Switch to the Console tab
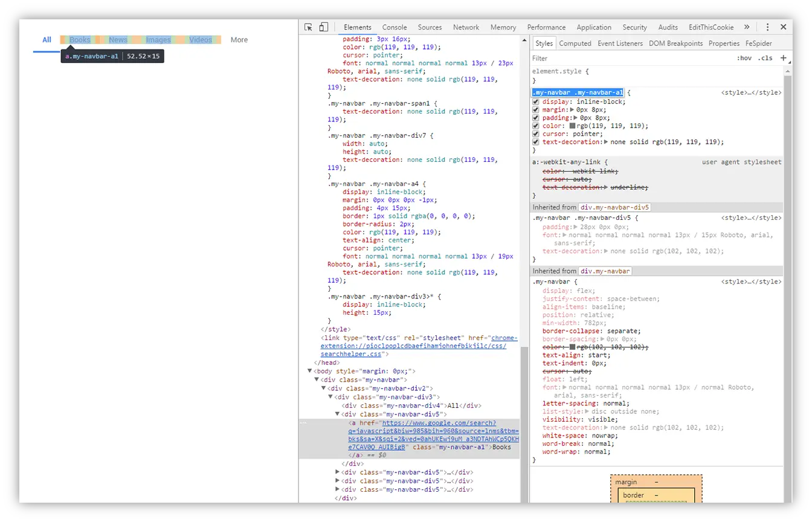The height and width of the screenshot is (522, 812). [395, 27]
